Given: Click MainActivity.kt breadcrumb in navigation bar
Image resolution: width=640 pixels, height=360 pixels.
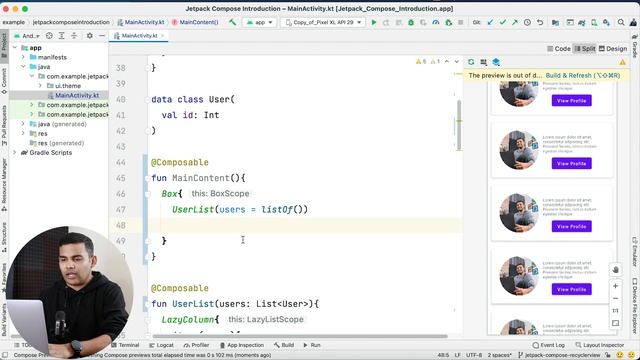Looking at the screenshot, I should click(x=141, y=22).
